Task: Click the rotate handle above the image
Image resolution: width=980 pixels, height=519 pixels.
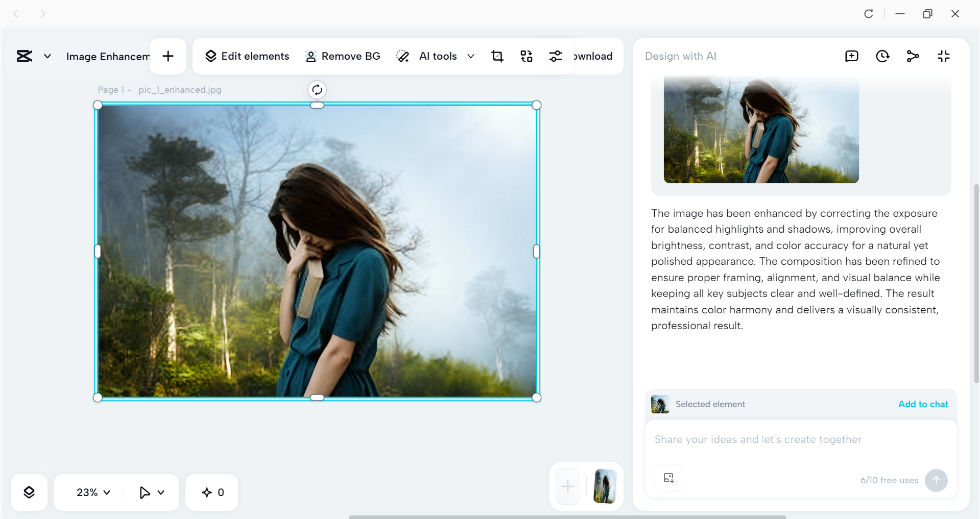Action: 317,89
